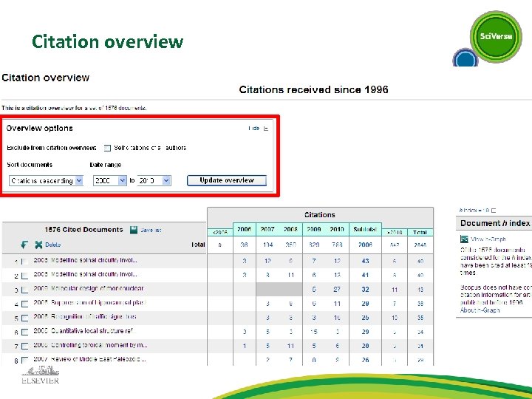Click subtotal 43 in row 1
Image resolution: width=532 pixels, height=399 pixels.
coord(365,261)
